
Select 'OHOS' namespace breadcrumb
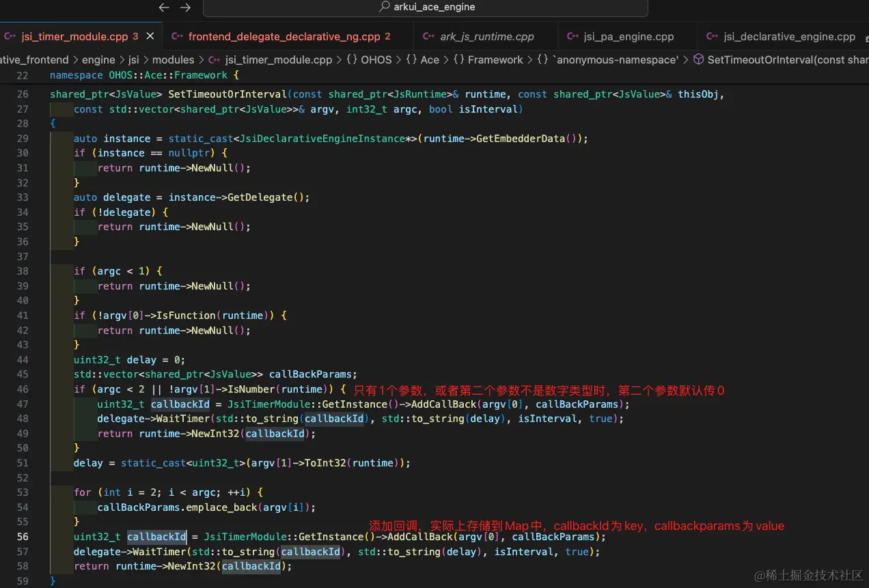coord(376,59)
